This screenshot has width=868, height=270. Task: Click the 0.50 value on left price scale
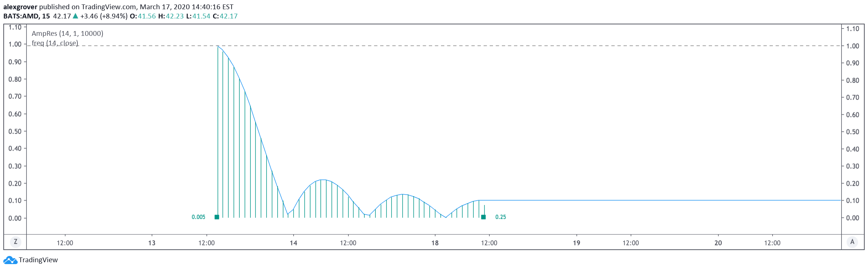pos(15,131)
